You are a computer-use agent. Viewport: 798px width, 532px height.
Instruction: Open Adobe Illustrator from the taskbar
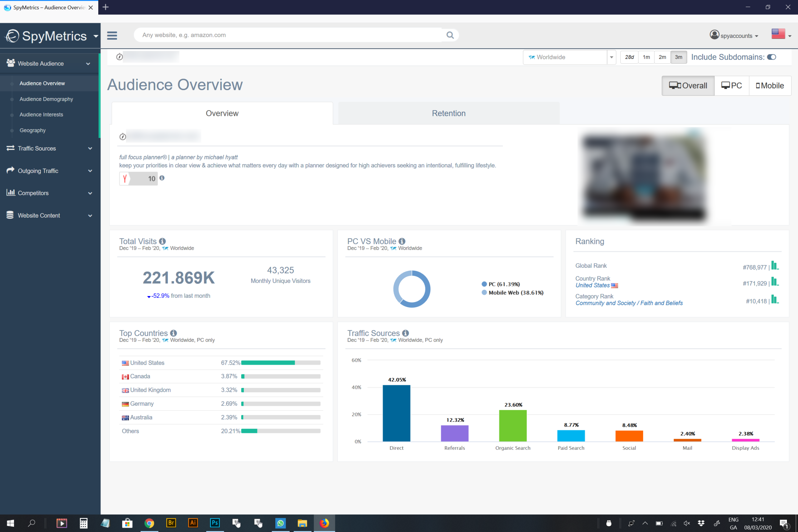point(193,523)
